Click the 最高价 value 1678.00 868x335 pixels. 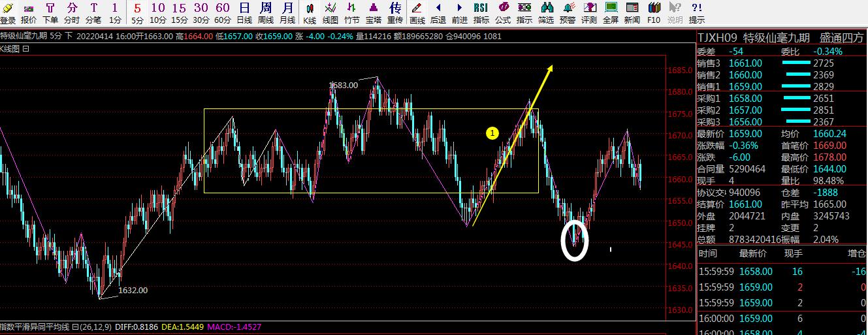tap(829, 157)
